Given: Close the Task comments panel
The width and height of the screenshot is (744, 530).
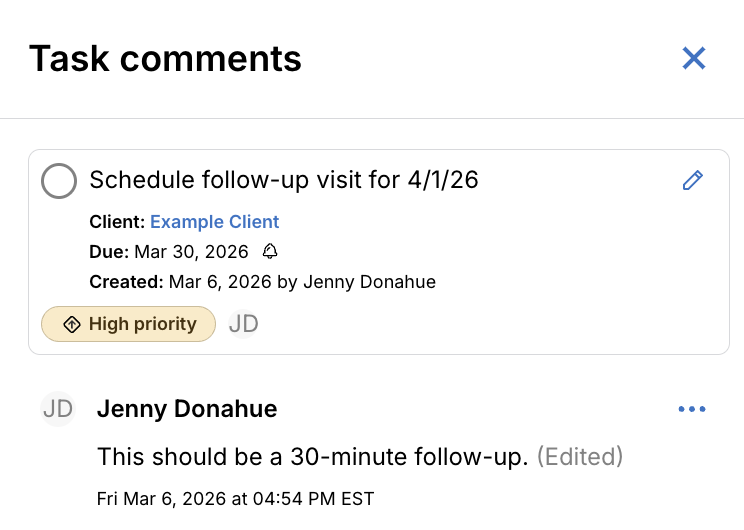Looking at the screenshot, I should coord(694,58).
